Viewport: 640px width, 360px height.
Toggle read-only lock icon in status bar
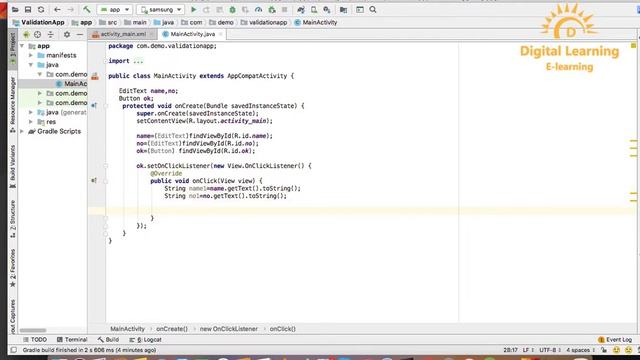604,350
